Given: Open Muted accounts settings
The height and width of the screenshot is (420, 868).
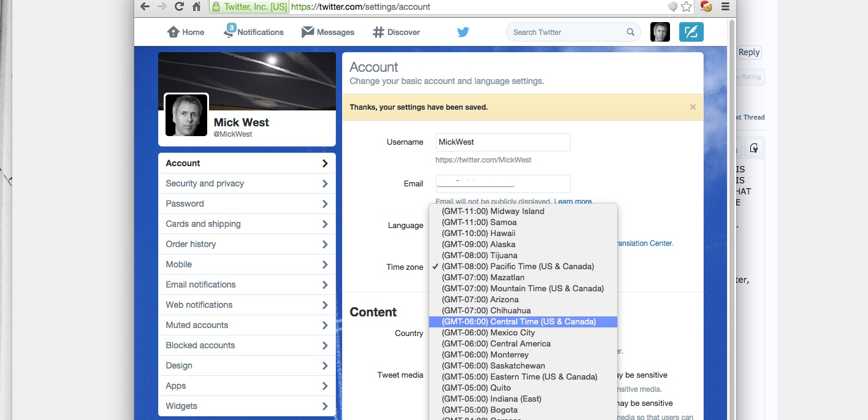Looking at the screenshot, I should [247, 325].
